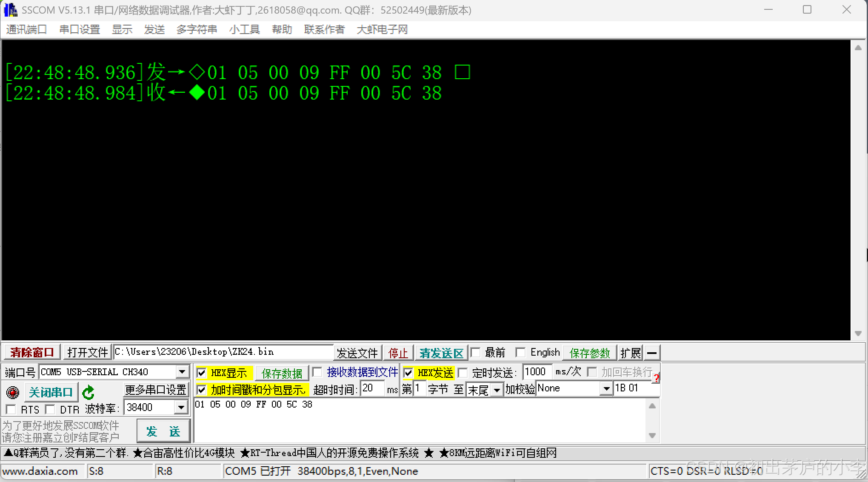Viewport: 868px width, 482px height.
Task: Open the 38400 baud rate dropdown
Action: point(181,408)
